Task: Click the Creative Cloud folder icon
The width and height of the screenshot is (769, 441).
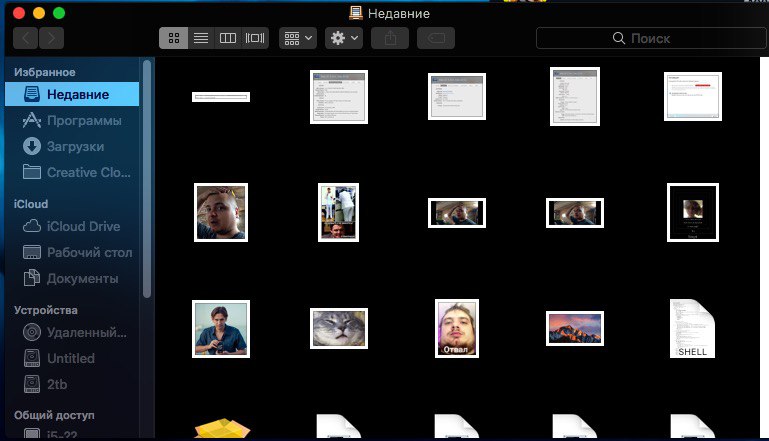Action: (x=32, y=172)
